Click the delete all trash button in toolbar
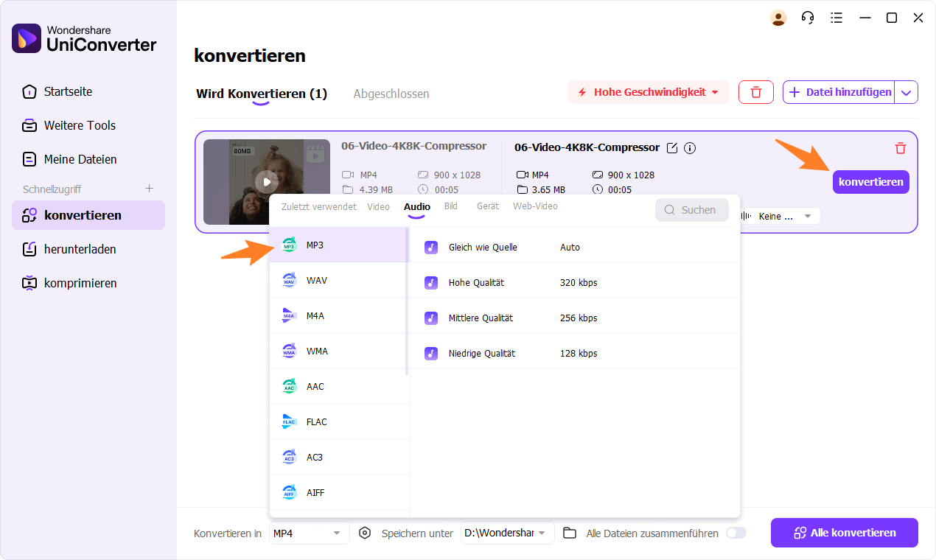Viewport: 936px width, 560px height. point(756,92)
